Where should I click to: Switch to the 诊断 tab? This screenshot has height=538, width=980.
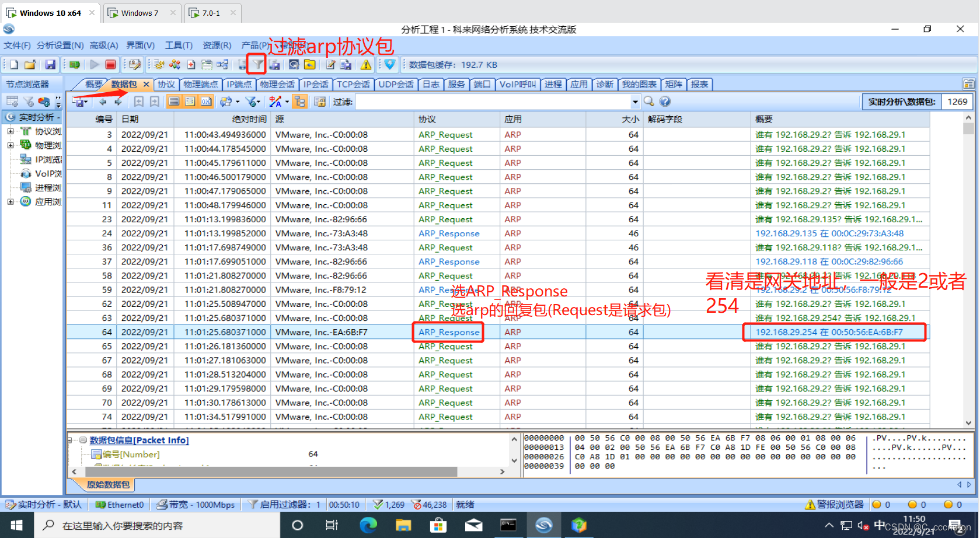coord(605,84)
